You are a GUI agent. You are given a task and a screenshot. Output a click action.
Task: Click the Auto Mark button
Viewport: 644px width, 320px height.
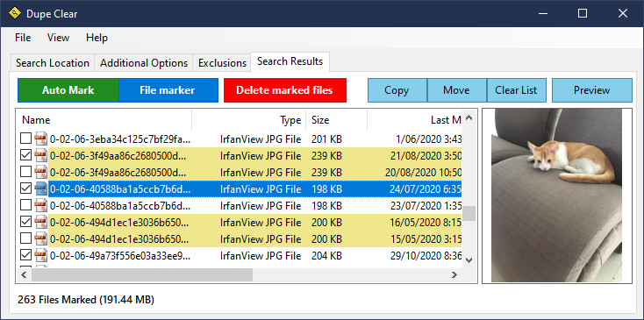[x=68, y=90]
